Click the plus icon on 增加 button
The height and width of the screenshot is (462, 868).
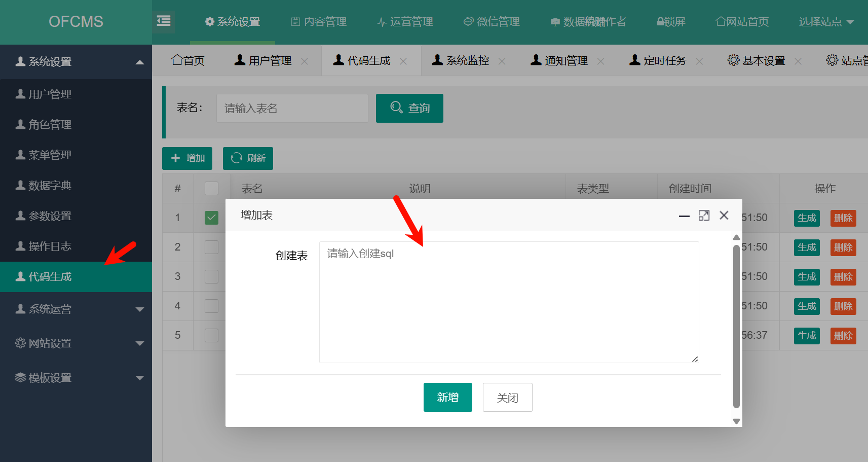click(176, 158)
